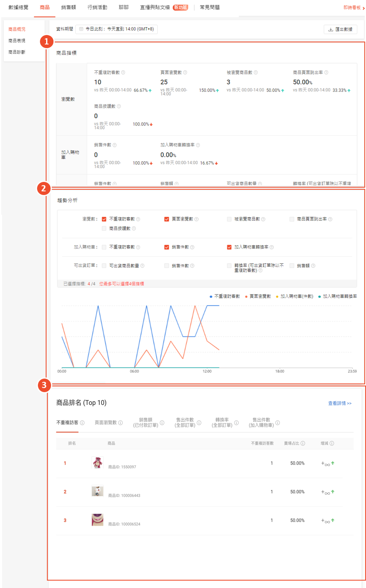Uncheck 加入購物車轉換率 trend checkbox
The image size is (366, 588).
(x=229, y=247)
